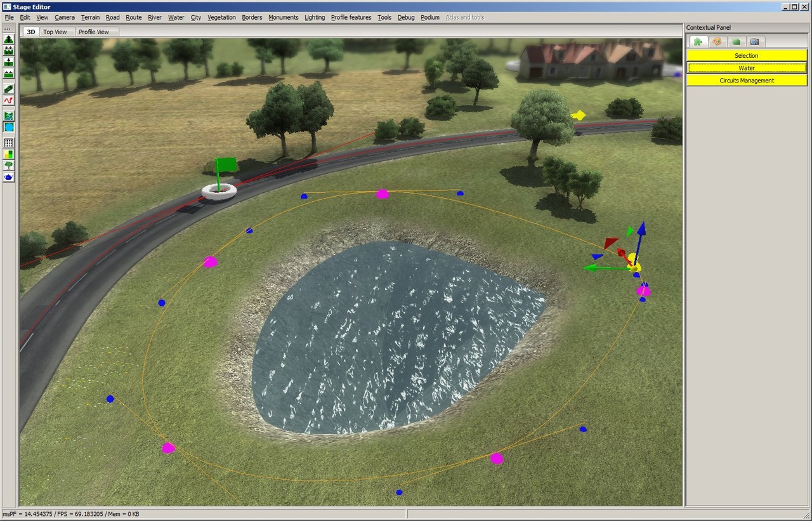Select the red curvy route tool
Image resolution: width=812 pixels, height=521 pixels.
pyautogui.click(x=9, y=100)
